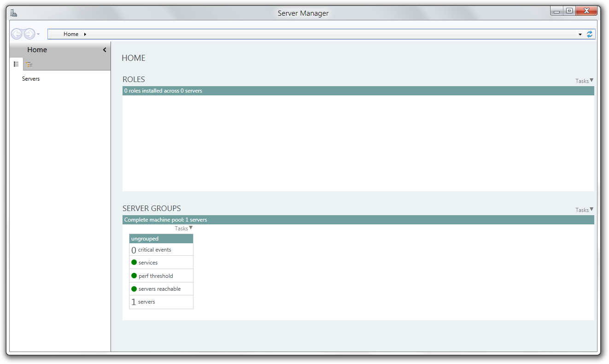The image size is (609, 364).
Task: Click the green status icon beside services
Action: tap(134, 263)
